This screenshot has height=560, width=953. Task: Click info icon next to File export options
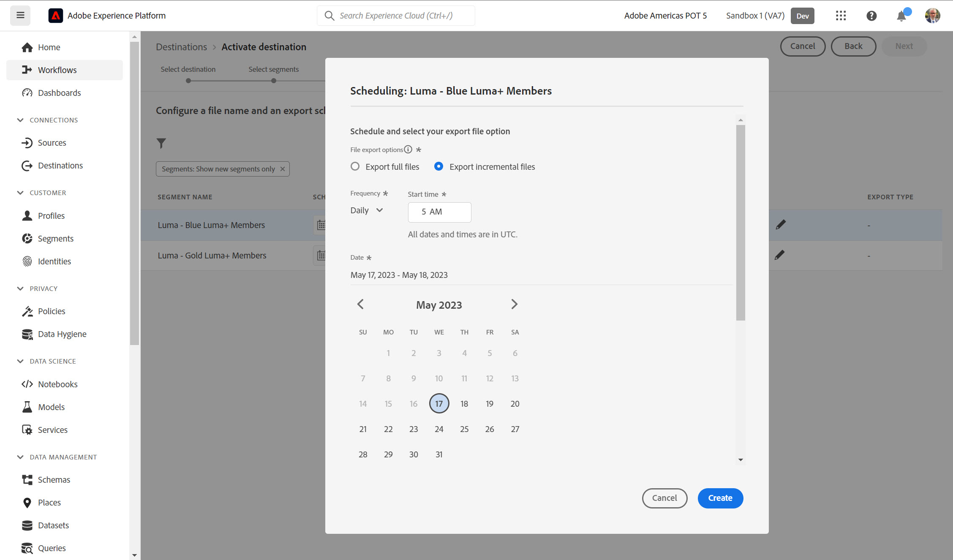point(408,150)
